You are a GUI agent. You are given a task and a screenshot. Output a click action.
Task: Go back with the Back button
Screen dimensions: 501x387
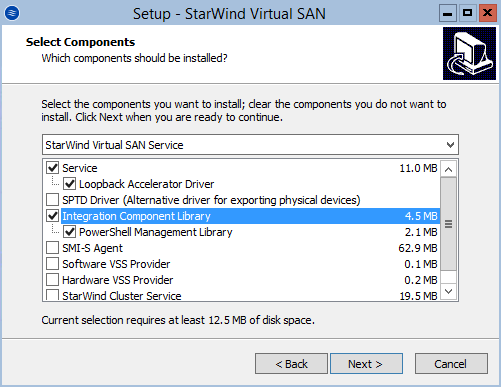291,364
